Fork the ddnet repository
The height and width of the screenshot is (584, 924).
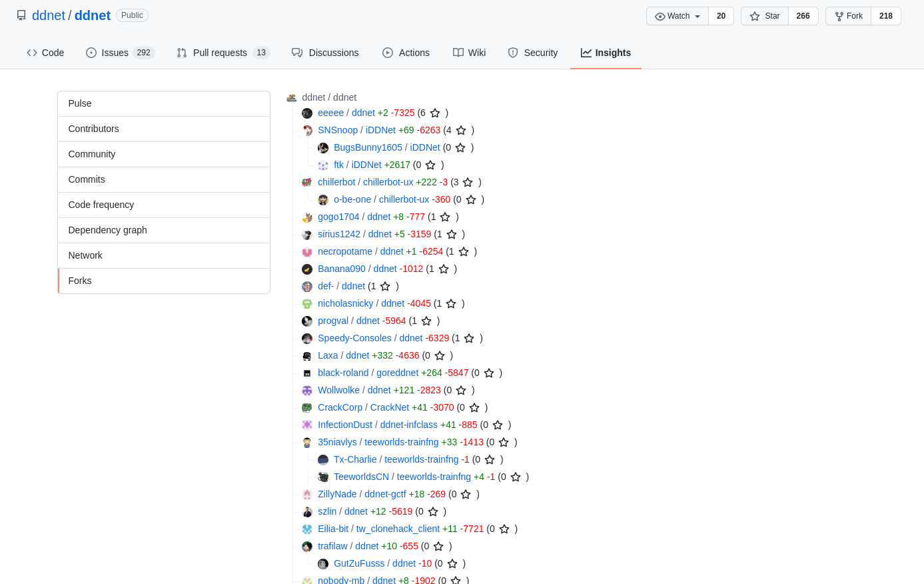tap(849, 16)
